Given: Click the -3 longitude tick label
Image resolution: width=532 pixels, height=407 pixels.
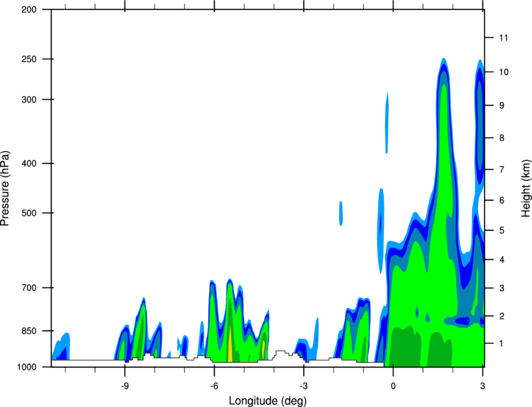Looking at the screenshot, I should (x=304, y=386).
